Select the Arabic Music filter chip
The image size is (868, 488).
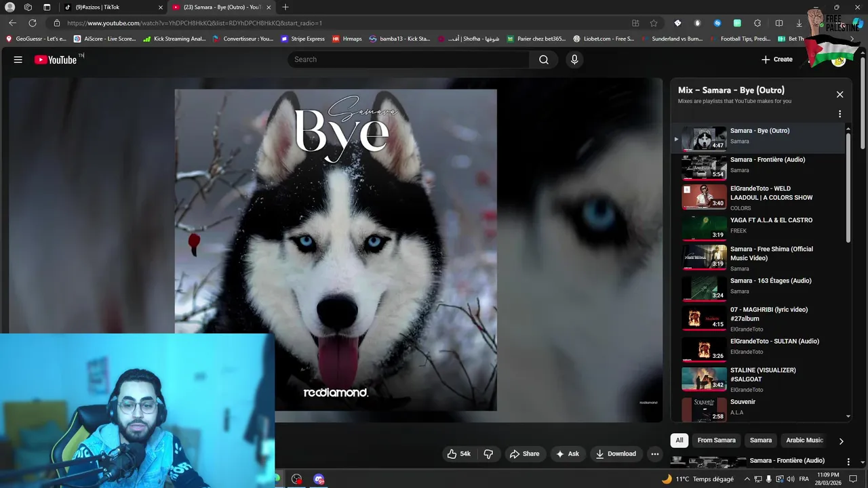click(804, 440)
